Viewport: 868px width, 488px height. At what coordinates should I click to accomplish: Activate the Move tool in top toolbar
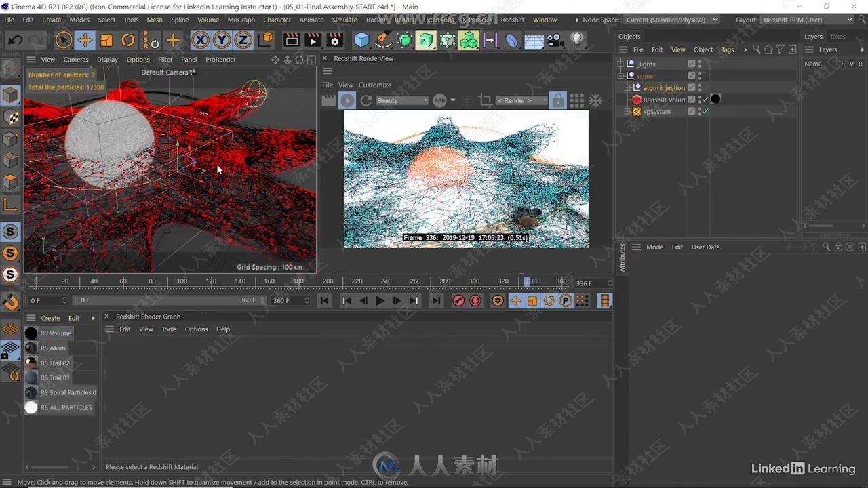pyautogui.click(x=85, y=41)
